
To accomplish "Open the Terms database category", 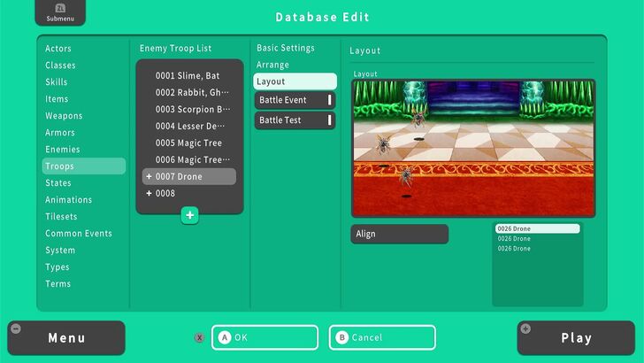I will (x=57, y=284).
